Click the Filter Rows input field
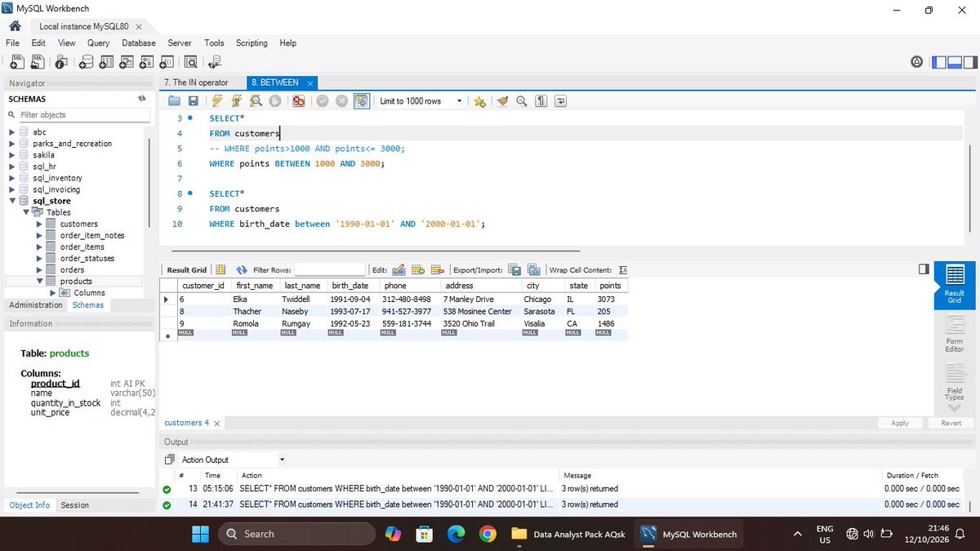 point(330,270)
